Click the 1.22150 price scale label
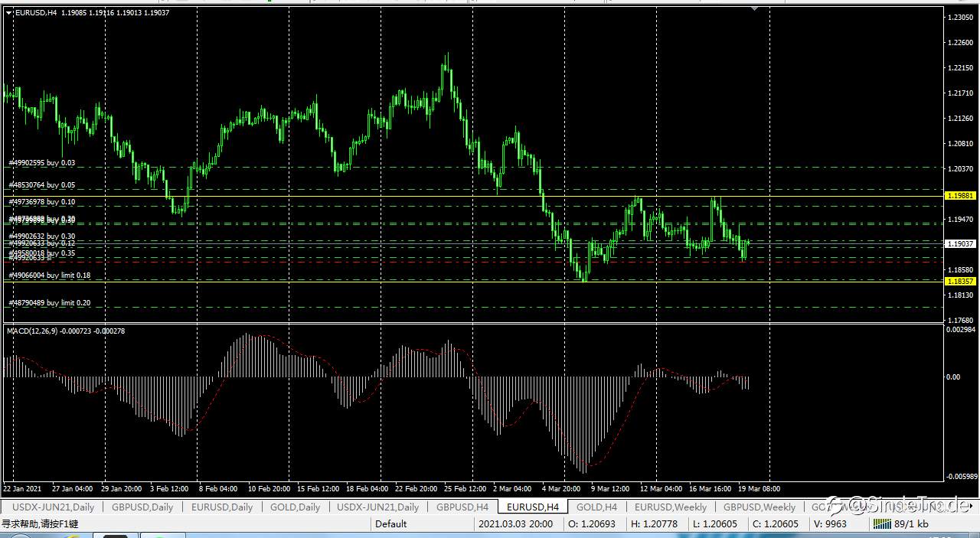The width and height of the screenshot is (980, 538). click(961, 68)
